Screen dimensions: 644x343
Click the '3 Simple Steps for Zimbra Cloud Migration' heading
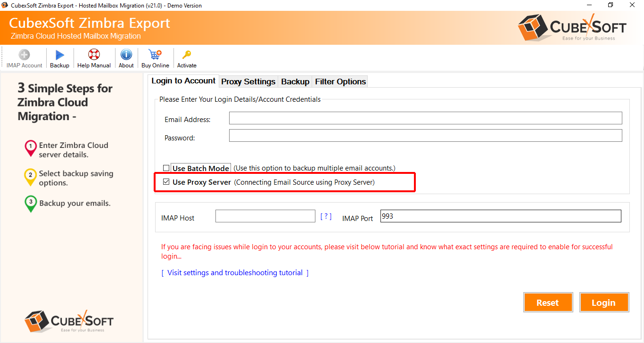(x=65, y=102)
